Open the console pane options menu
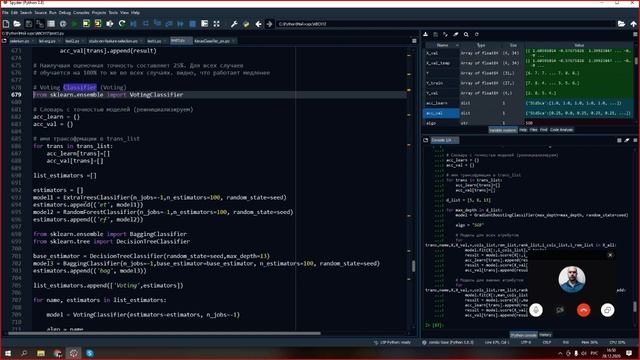The height and width of the screenshot is (360, 640). (x=636, y=140)
